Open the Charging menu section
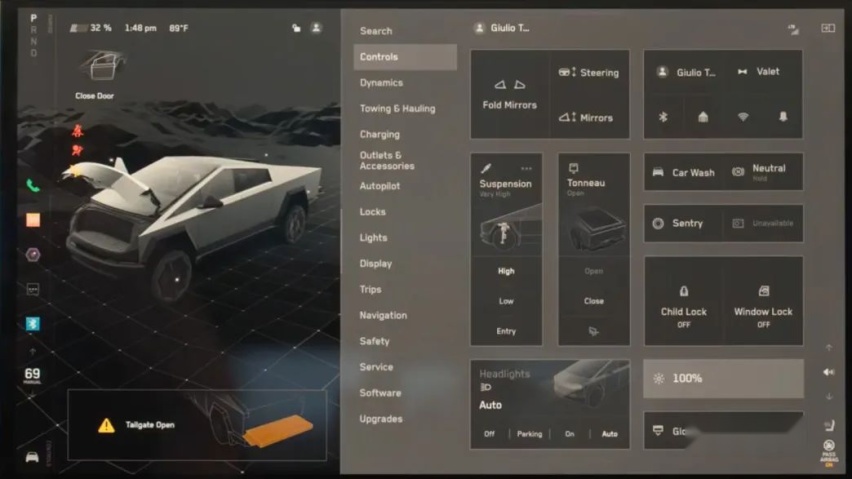This screenshot has height=479, width=852. tap(379, 134)
